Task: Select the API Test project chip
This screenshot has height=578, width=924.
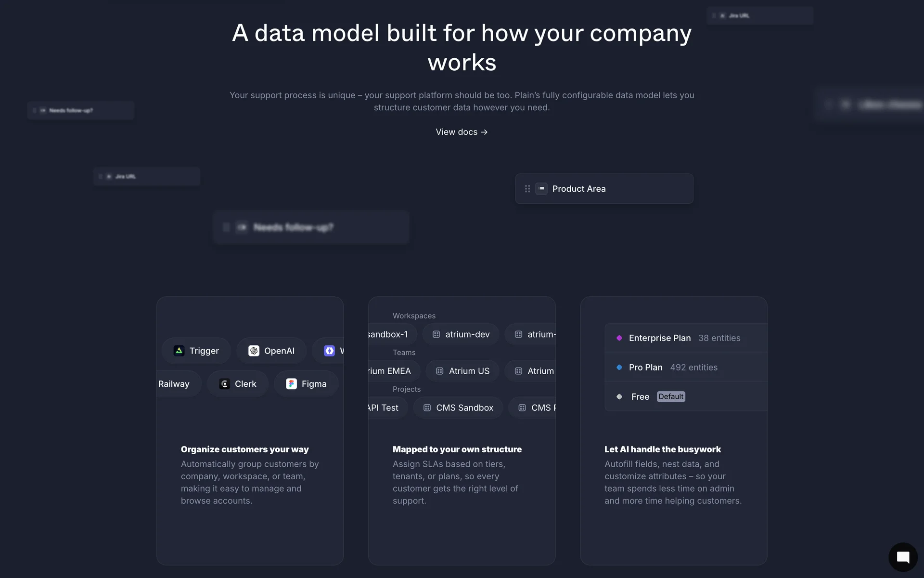Action: coord(384,407)
